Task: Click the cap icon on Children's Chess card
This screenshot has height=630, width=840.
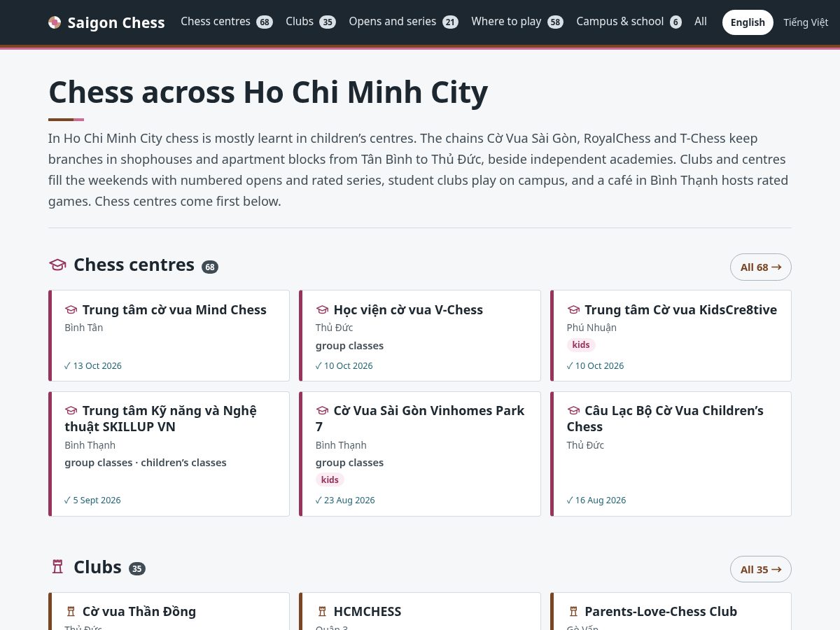Action: (573, 410)
